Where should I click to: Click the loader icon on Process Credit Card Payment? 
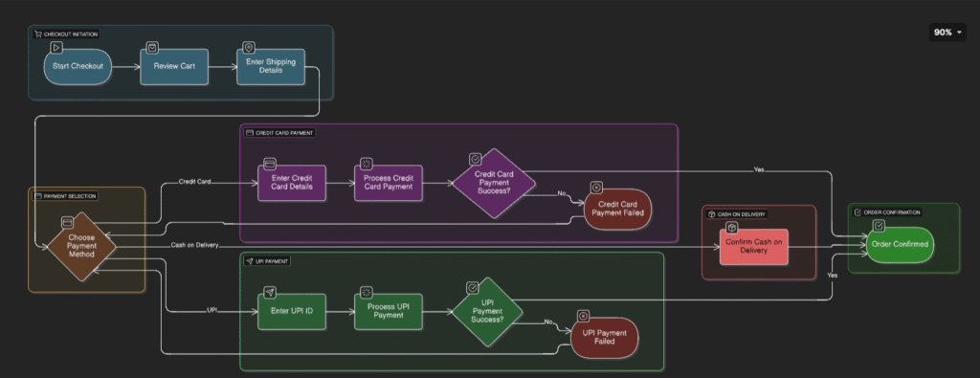pyautogui.click(x=367, y=164)
